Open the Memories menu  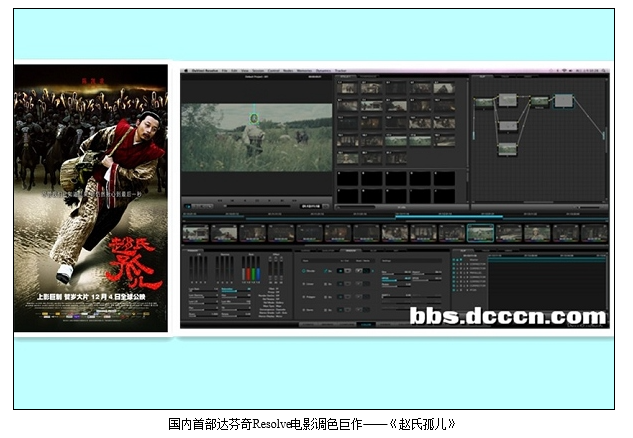304,71
